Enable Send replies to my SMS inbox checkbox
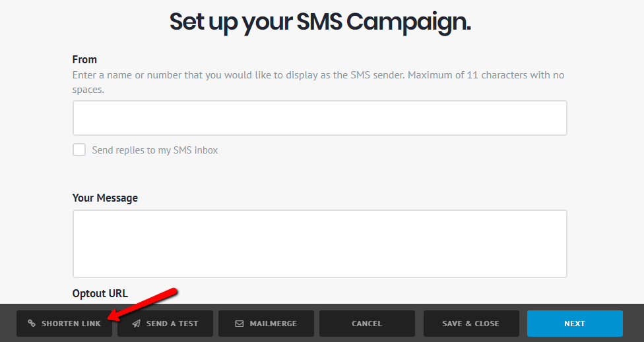 [79, 150]
